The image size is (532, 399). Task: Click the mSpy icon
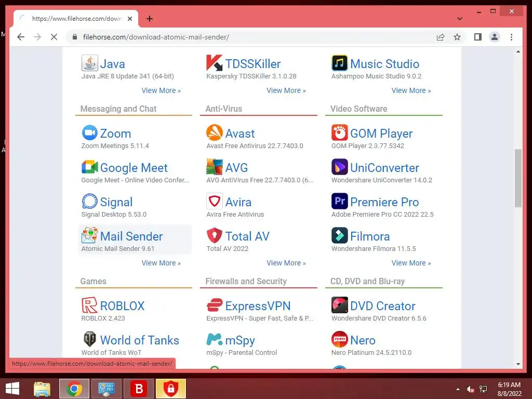pyautogui.click(x=215, y=339)
